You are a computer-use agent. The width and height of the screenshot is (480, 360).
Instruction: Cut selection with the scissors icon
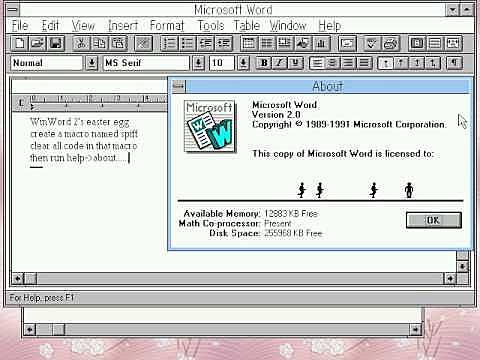(81, 43)
